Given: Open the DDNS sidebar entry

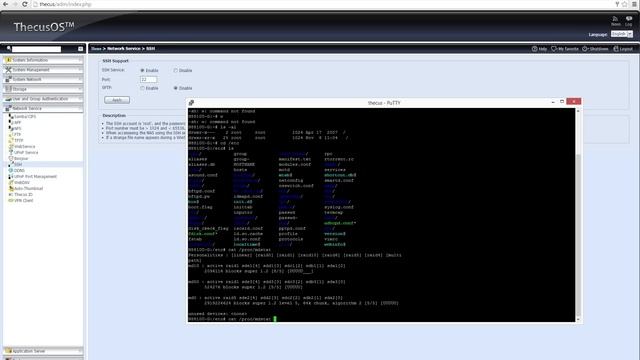Looking at the screenshot, I should 19,170.
